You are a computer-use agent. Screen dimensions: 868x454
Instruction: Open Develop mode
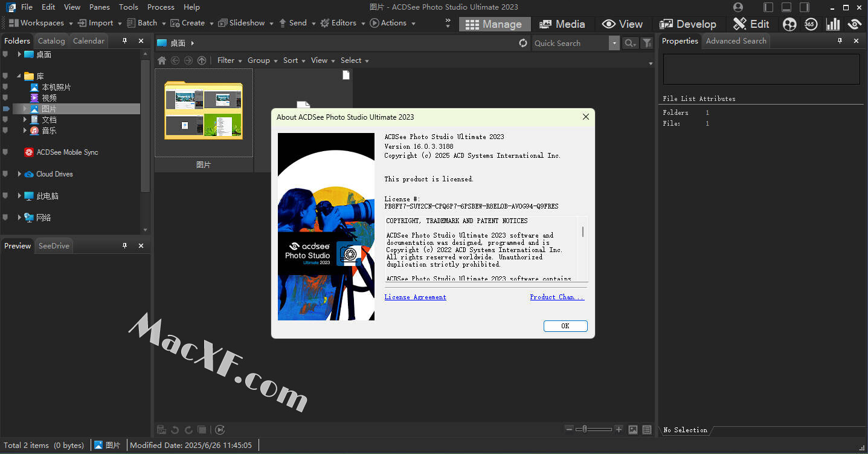[687, 24]
